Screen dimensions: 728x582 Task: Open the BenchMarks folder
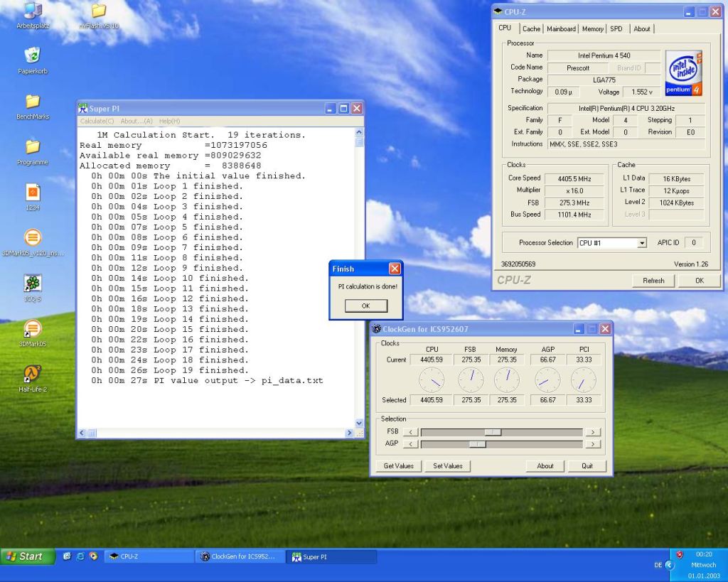(33, 106)
